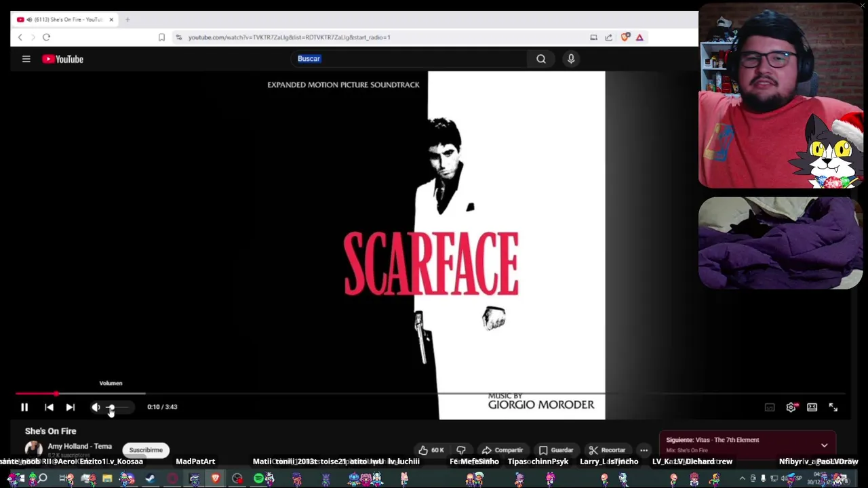868x488 pixels.
Task: Adjust the volume slider handle
Action: tap(111, 407)
